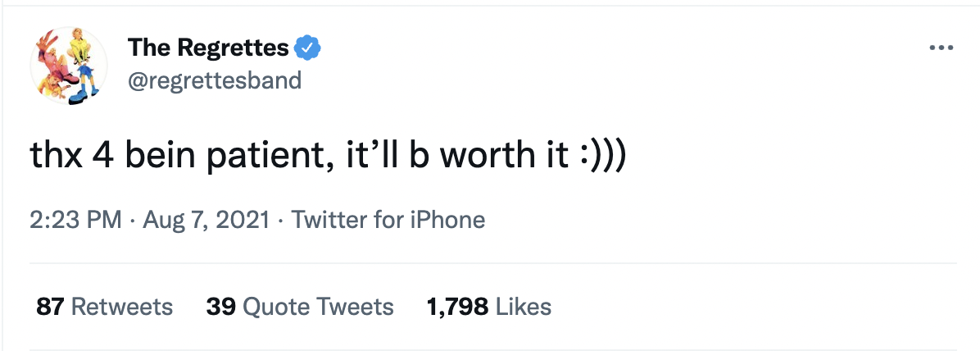Open the tweet's three-dot more options menu
This screenshot has height=351, width=980.
[941, 48]
